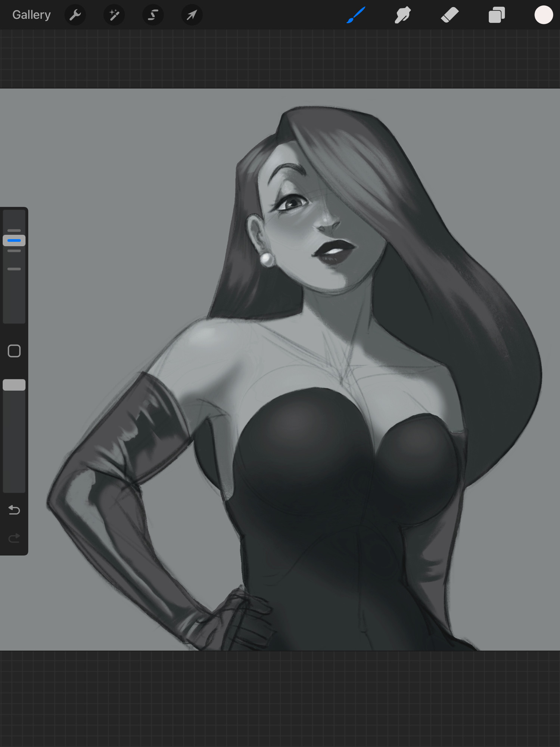Open the Layers panel
Screen dimensions: 560x747
(497, 15)
